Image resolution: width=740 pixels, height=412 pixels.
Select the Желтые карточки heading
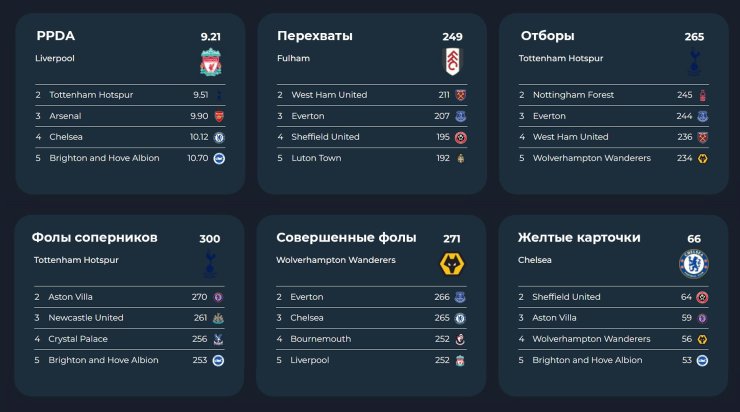[579, 237]
